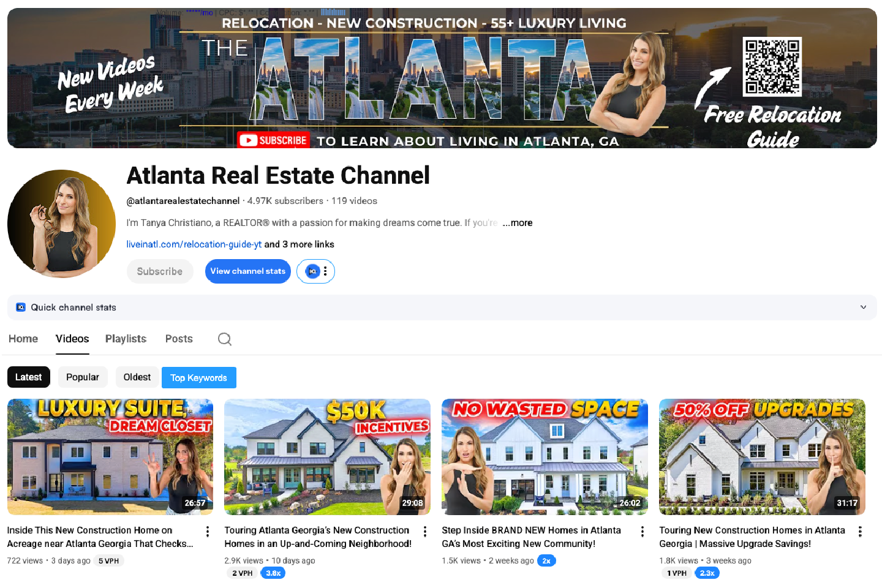Open title 'Touring Atlanta Georgia's New Construction Homes'
Image resolution: width=882 pixels, height=588 pixels.
click(318, 537)
